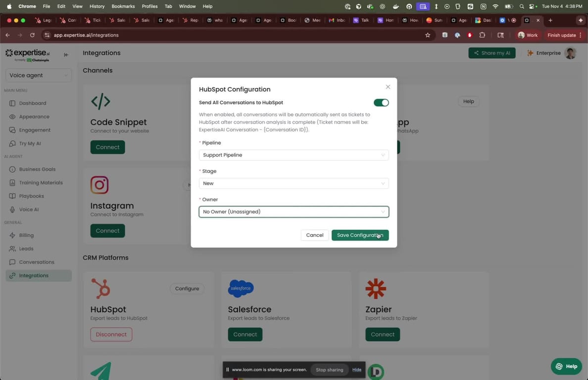Switch to the Talk browser tab
The height and width of the screenshot is (380, 588).
(361, 20)
